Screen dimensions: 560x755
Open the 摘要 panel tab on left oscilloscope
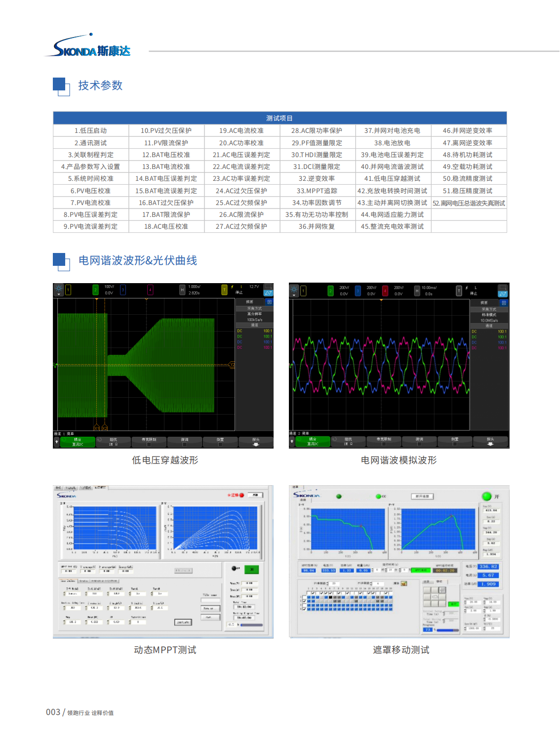coord(250,301)
